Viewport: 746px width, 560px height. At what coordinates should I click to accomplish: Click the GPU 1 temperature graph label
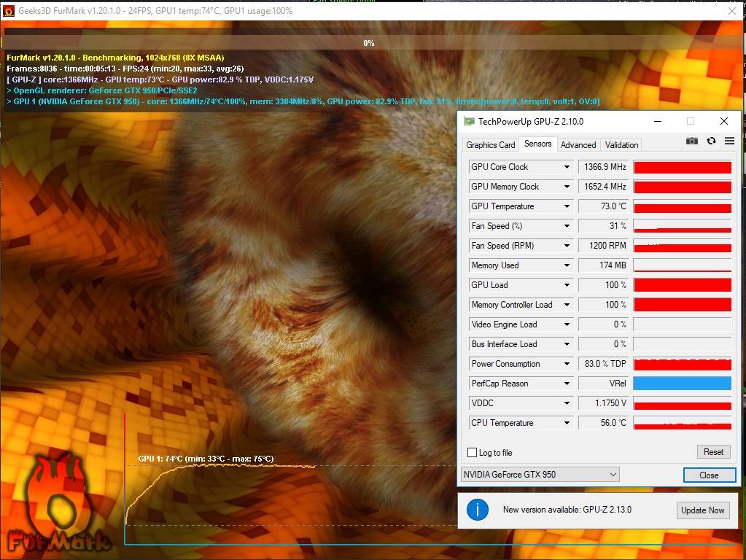[x=206, y=459]
